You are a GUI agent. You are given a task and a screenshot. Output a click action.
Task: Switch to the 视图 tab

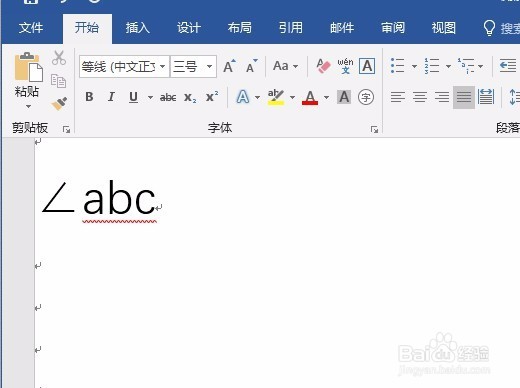[x=444, y=28]
